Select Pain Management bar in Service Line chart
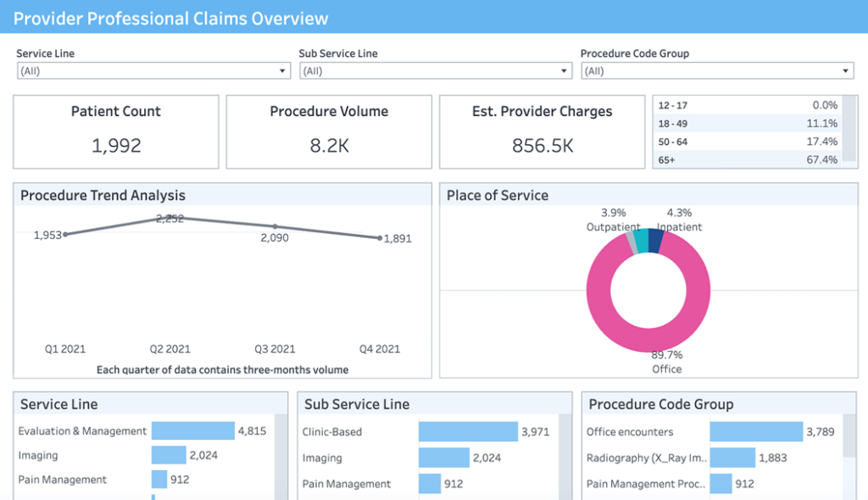 pyautogui.click(x=159, y=480)
